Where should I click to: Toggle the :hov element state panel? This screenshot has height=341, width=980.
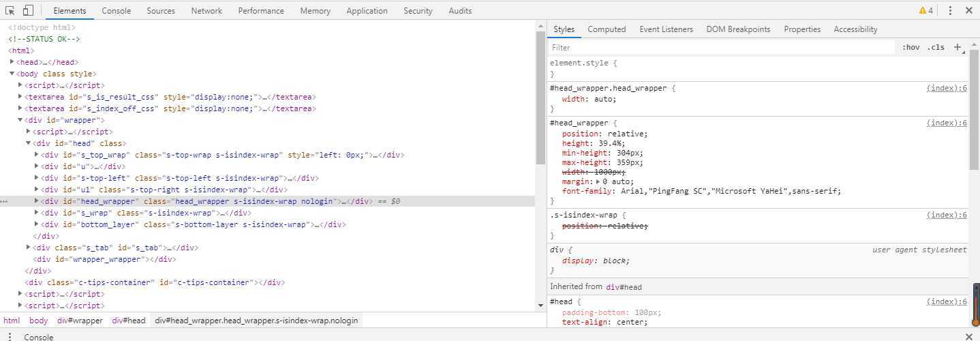click(x=910, y=47)
